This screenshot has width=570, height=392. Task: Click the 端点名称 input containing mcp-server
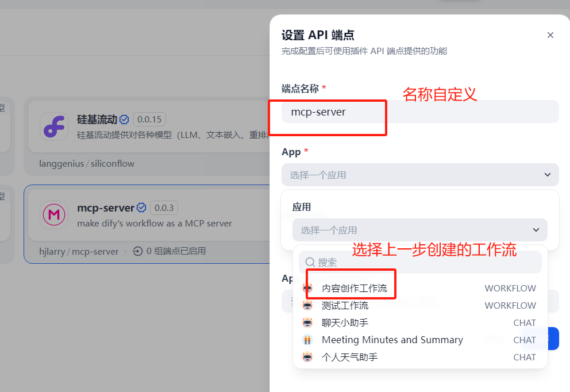point(420,112)
